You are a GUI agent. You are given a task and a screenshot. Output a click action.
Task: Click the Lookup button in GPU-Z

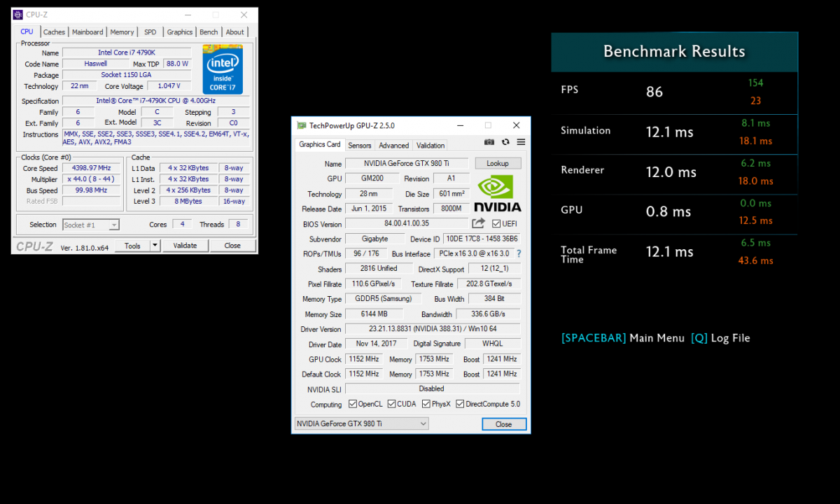click(x=498, y=163)
